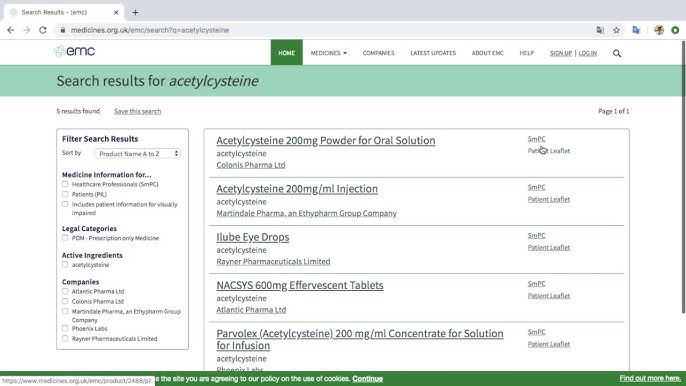This screenshot has width=686, height=386.
Task: Open Patient Leaflet for Acetylcysteine 200mg Powder
Action: 549,151
